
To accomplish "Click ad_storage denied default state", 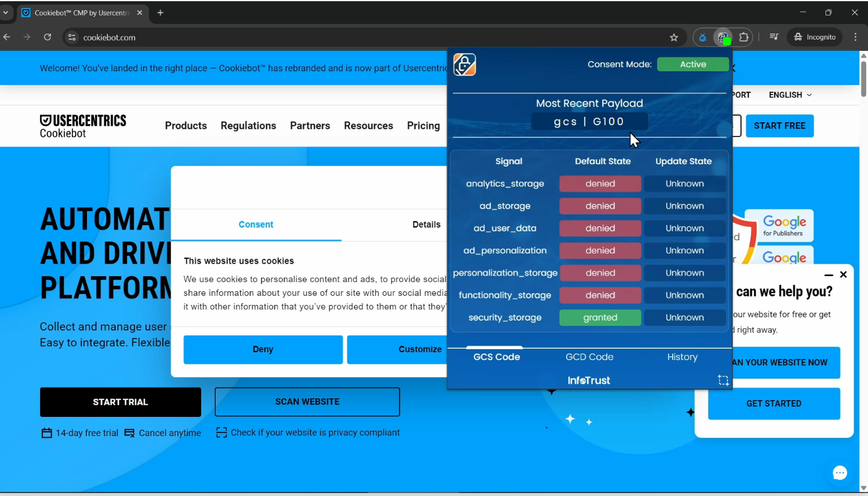I will 600,206.
